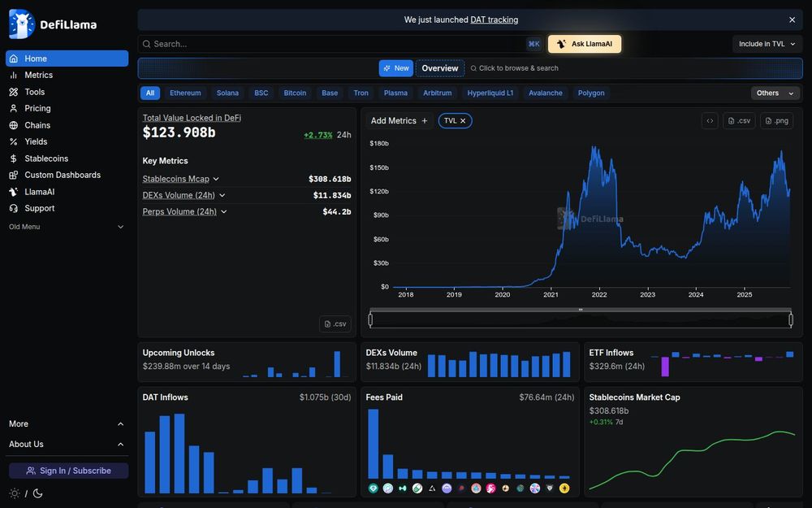Image resolution: width=812 pixels, height=508 pixels.
Task: Open Support from the sidebar
Action: (67, 208)
